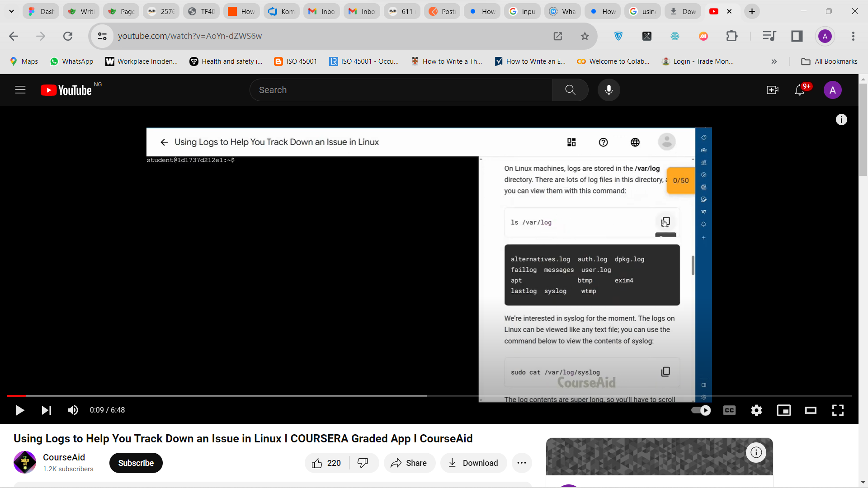Click the voice search microphone
The width and height of the screenshot is (868, 488).
(609, 90)
